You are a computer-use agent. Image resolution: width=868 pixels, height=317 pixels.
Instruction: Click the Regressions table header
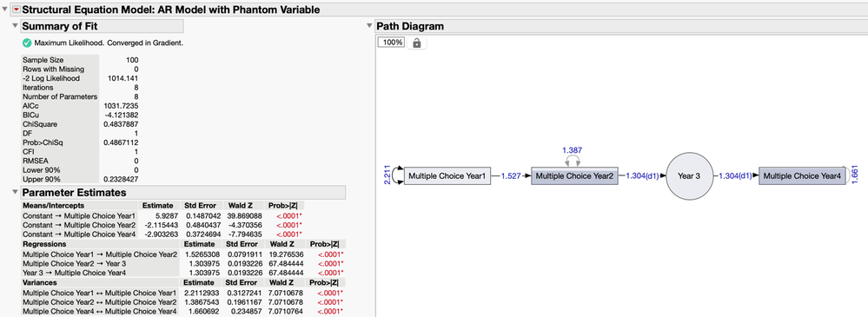click(x=44, y=244)
